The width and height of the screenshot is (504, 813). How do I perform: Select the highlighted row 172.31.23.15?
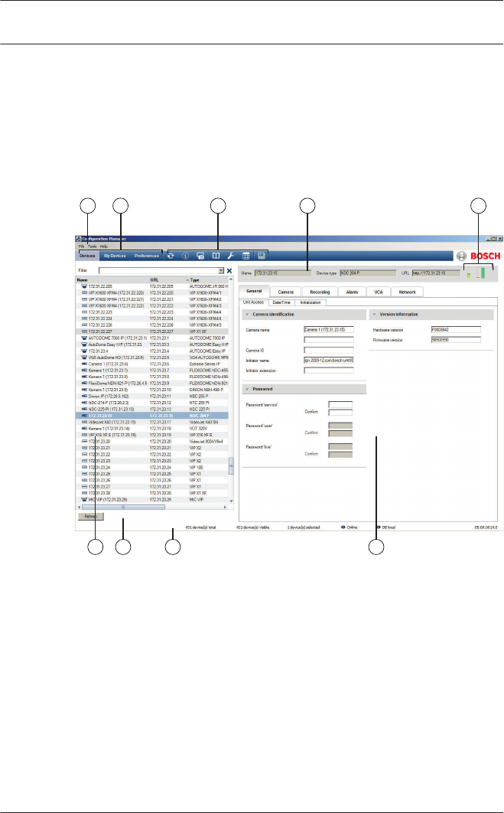(x=152, y=416)
